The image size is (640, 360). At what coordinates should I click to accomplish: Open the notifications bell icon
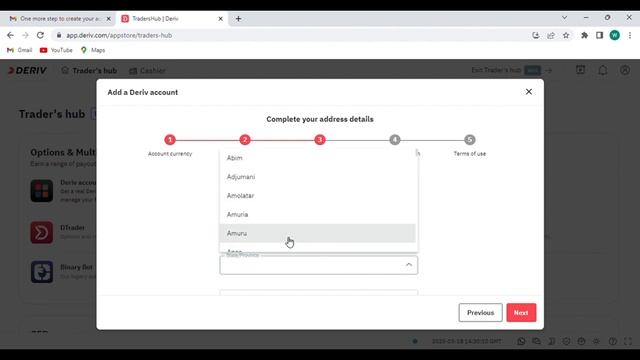pyautogui.click(x=603, y=70)
